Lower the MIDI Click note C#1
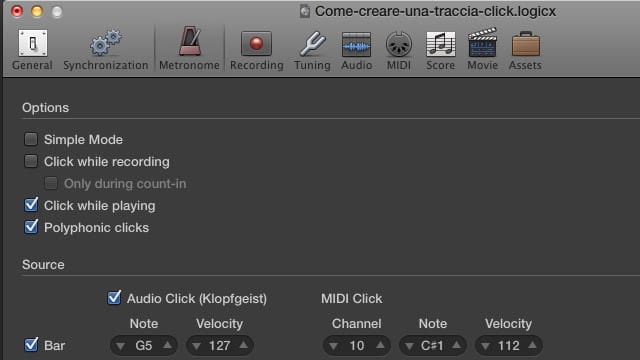The image size is (640, 360). 409,346
